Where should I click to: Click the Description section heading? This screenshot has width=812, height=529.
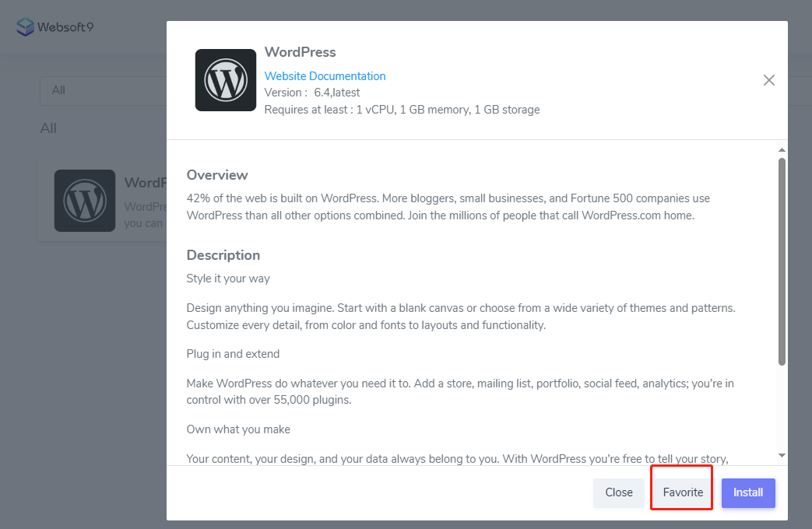pyautogui.click(x=223, y=255)
